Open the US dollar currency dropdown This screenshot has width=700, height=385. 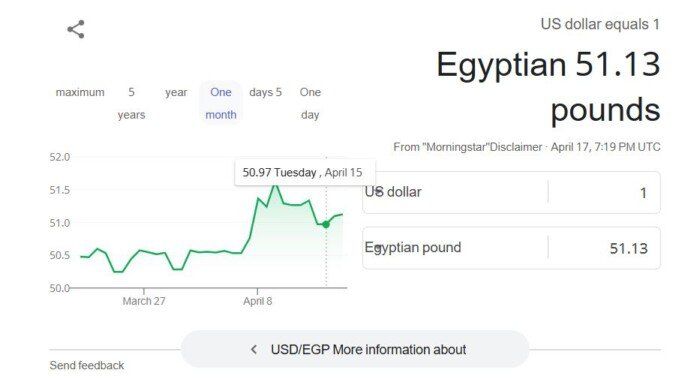(455, 192)
